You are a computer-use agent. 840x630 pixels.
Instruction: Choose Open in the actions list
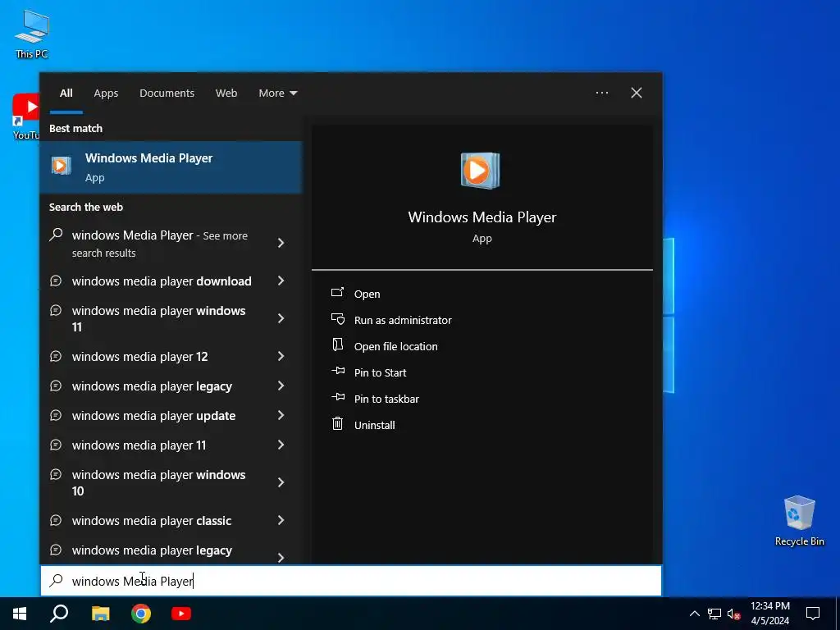pyautogui.click(x=367, y=294)
